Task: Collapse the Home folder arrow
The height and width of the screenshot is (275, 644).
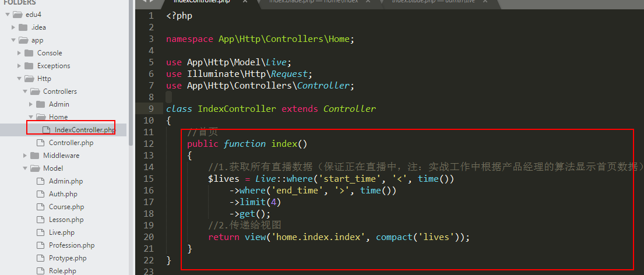Action: (30, 117)
